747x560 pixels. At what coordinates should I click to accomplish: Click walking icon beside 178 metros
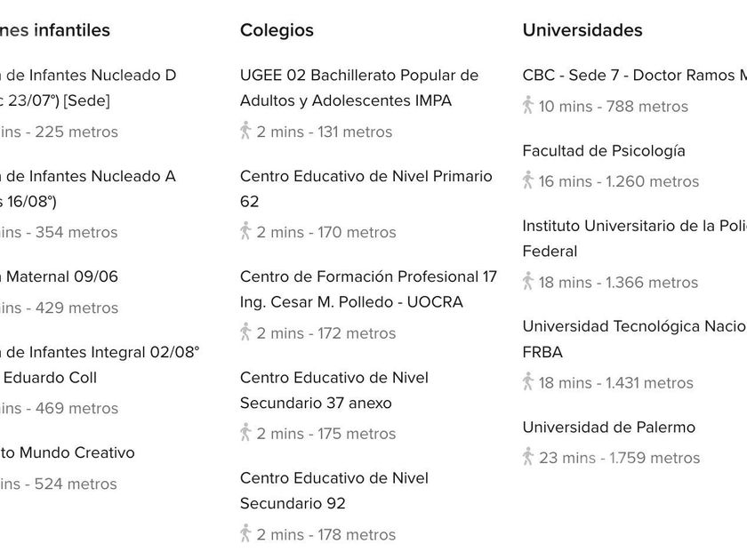(245, 532)
